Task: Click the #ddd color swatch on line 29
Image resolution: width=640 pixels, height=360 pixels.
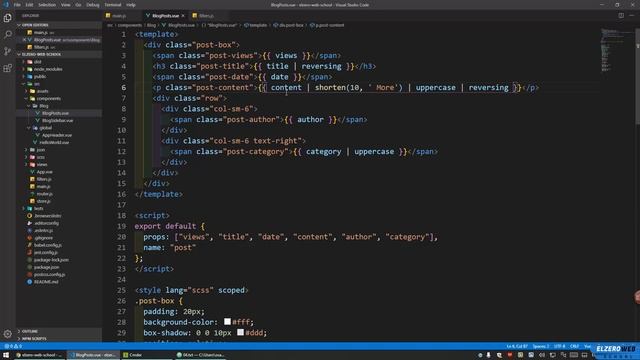Action: click(240, 332)
